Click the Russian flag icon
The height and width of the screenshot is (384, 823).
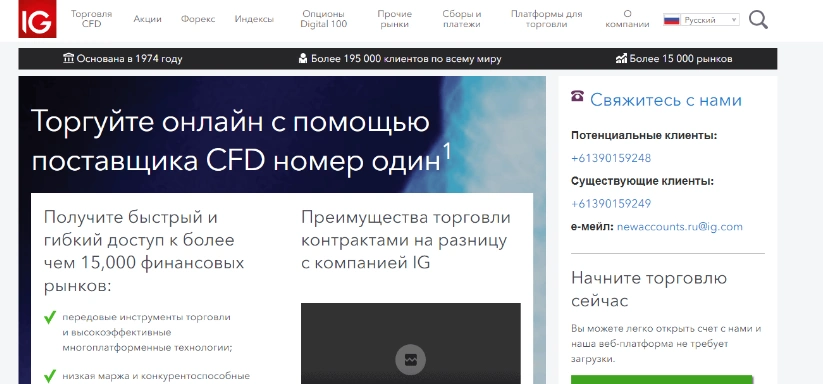click(x=671, y=20)
